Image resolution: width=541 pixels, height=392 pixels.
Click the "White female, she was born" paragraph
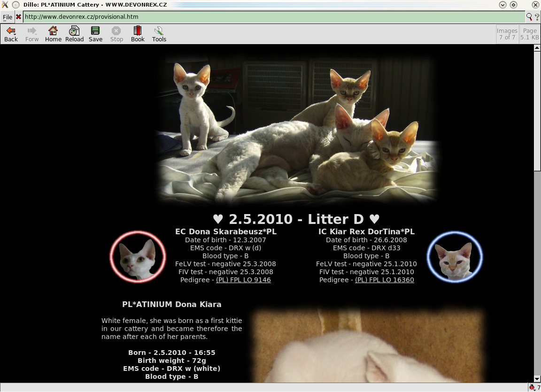coord(172,329)
